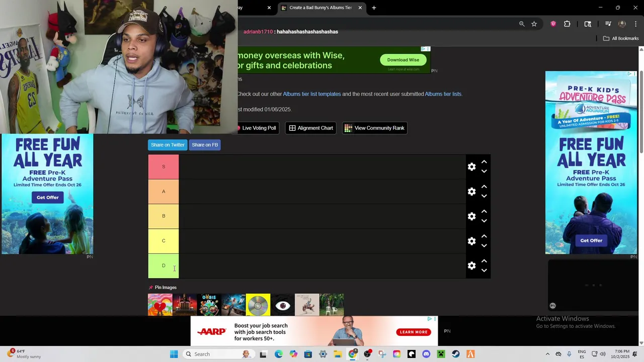Open settings gear for the C tier row
The height and width of the screenshot is (362, 644).
(471, 241)
